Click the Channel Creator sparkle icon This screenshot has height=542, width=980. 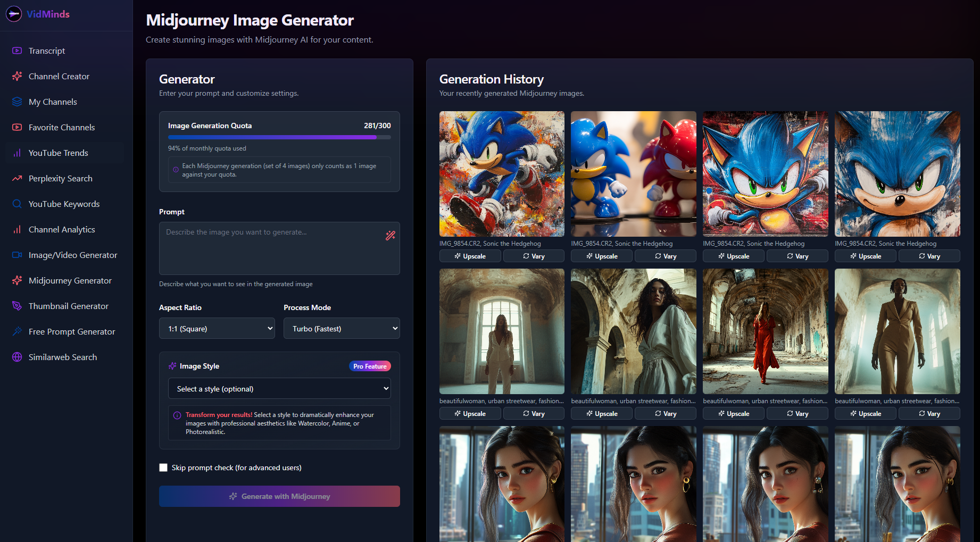pos(17,76)
